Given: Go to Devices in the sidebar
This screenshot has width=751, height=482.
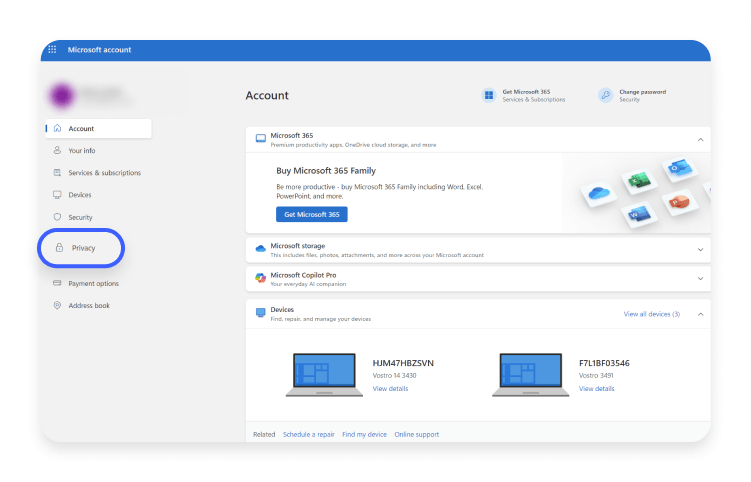Looking at the screenshot, I should point(80,195).
